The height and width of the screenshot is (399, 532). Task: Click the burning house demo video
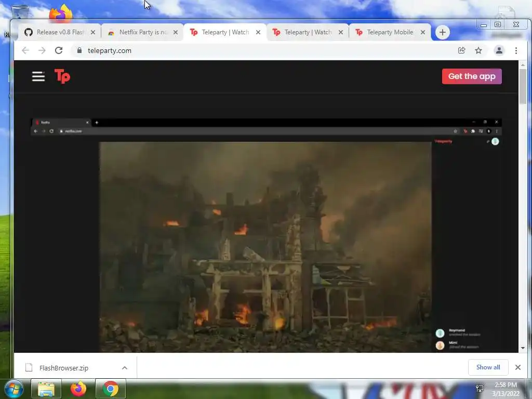(x=265, y=247)
